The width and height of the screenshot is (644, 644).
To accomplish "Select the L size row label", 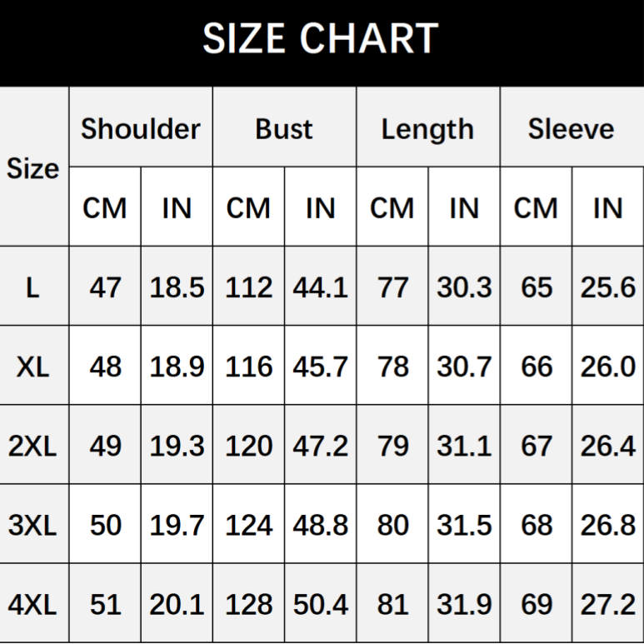I will click(x=33, y=287).
